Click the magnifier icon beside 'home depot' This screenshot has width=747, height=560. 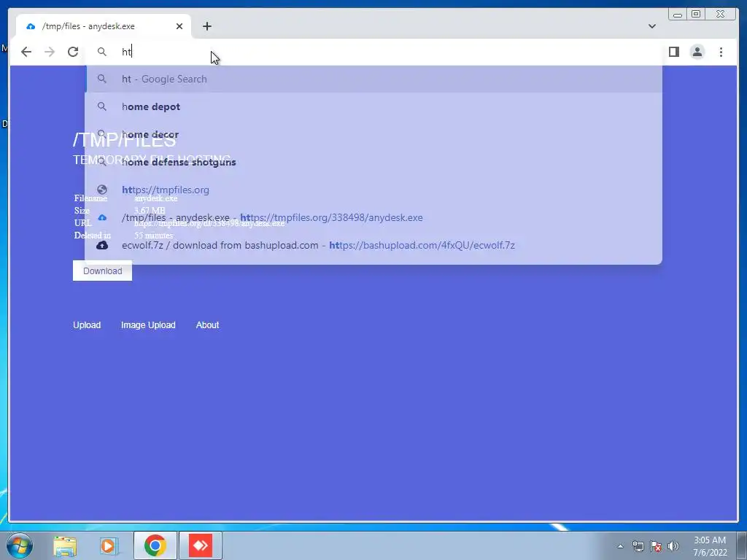pyautogui.click(x=102, y=106)
